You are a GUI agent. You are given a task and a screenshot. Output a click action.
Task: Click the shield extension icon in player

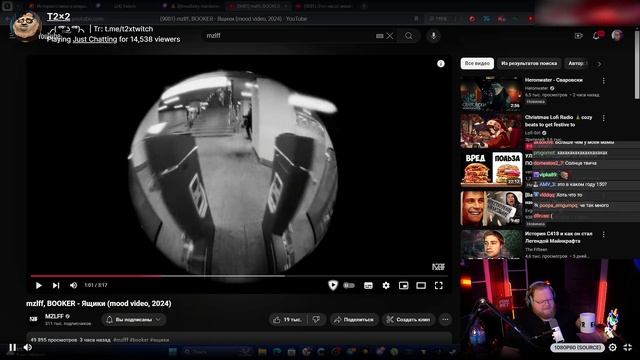333,285
